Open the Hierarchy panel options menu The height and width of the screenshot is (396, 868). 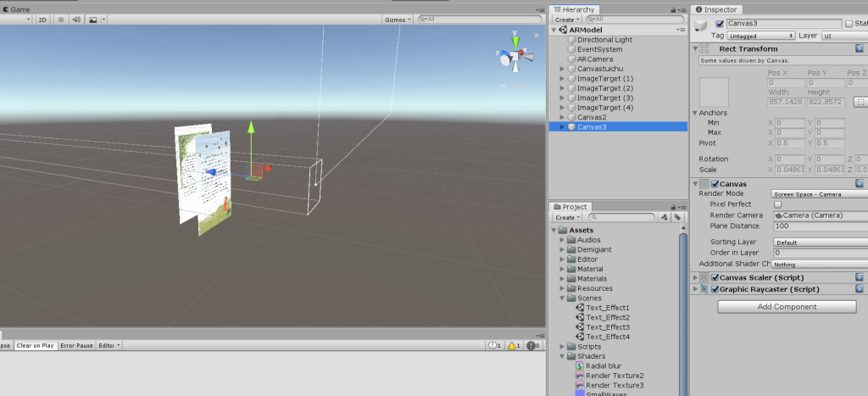(x=682, y=10)
